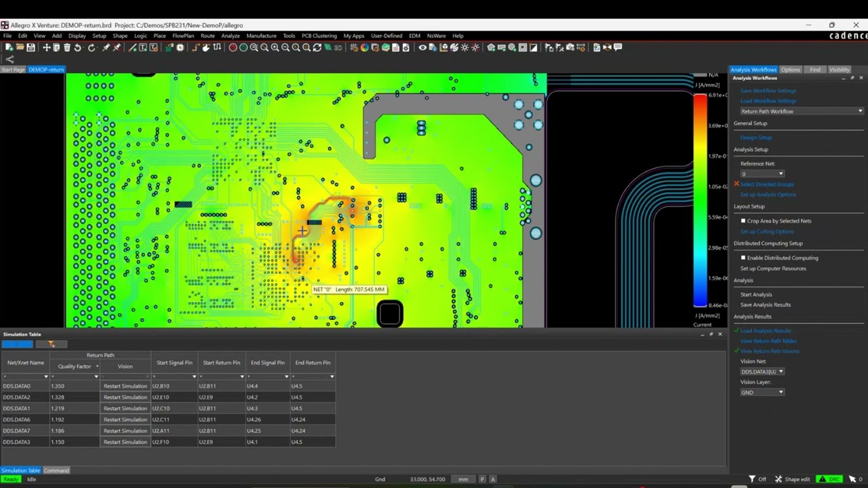
Task: Open the mm units dropdown in status bar
Action: [x=463, y=479]
